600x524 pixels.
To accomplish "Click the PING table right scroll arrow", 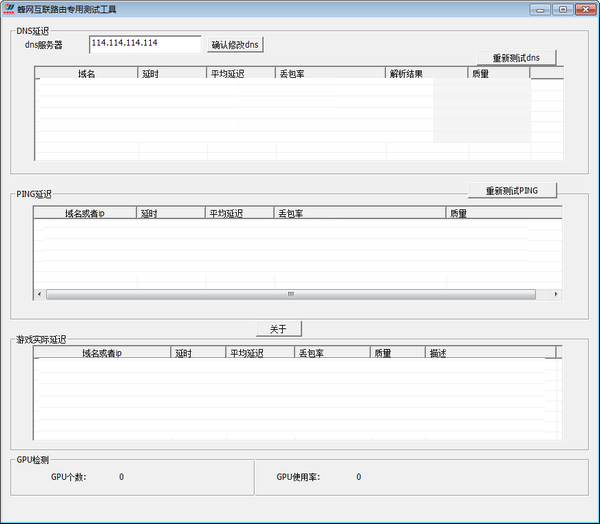I will 556,294.
